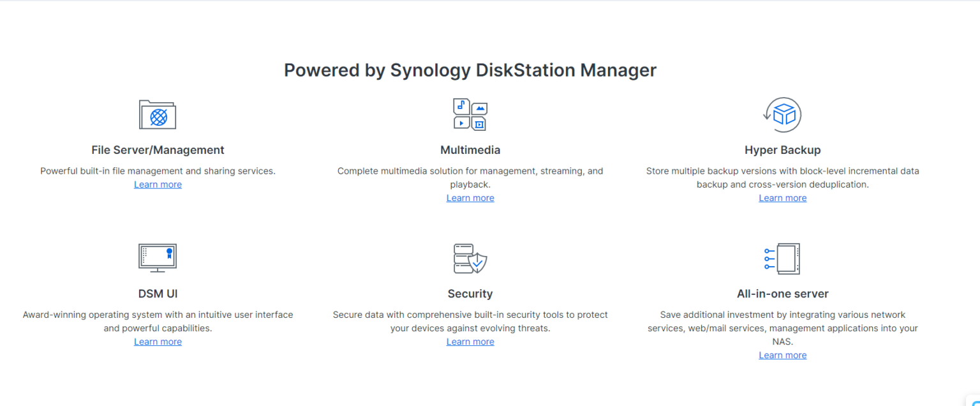Click the Security heading text

coord(470,294)
